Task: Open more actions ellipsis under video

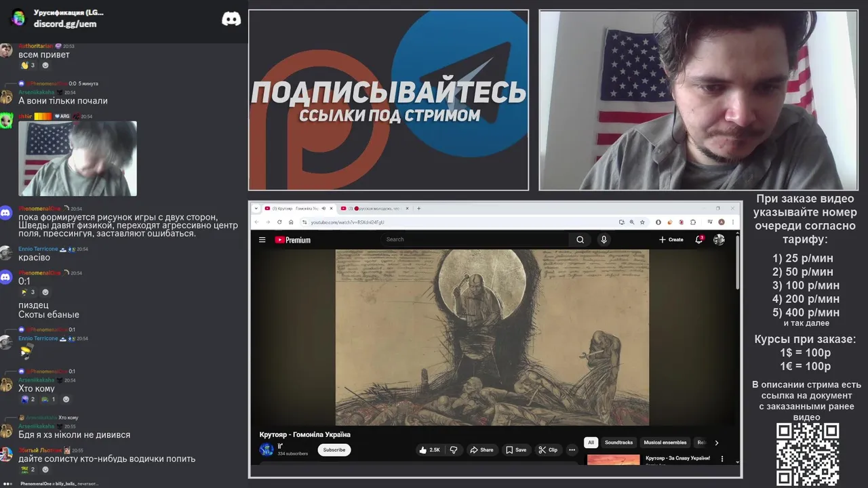Action: 572,449
